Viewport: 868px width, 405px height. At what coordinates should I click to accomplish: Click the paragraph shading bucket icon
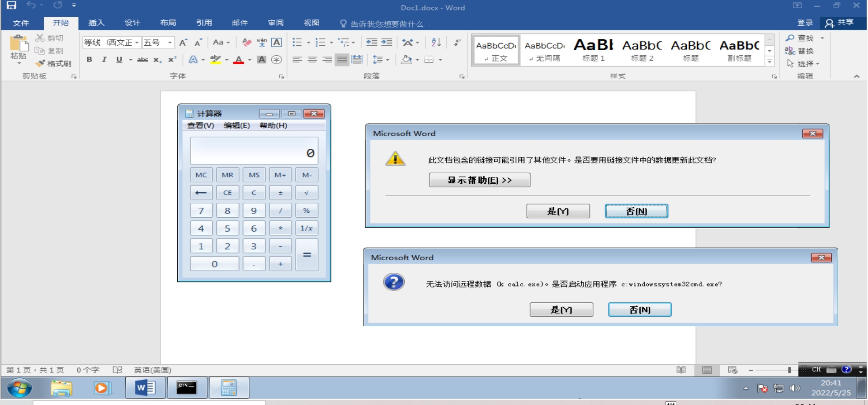click(406, 59)
